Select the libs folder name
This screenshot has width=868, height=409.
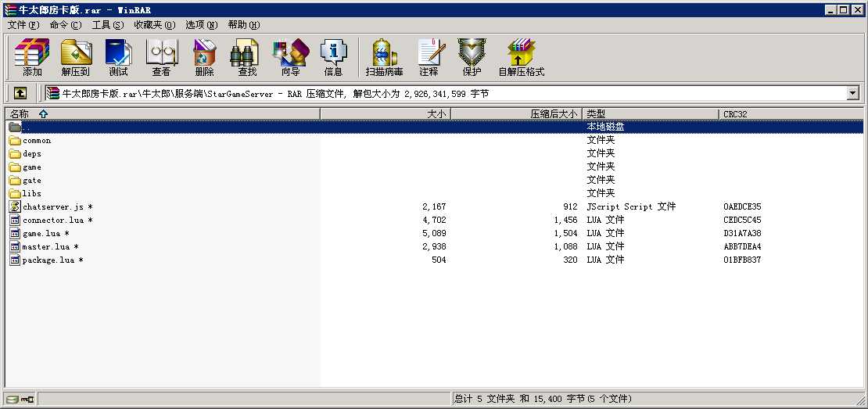tap(32, 194)
